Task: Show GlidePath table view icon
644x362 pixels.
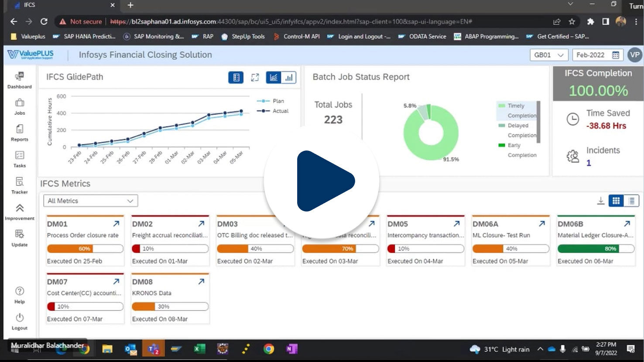Action: (x=236, y=78)
